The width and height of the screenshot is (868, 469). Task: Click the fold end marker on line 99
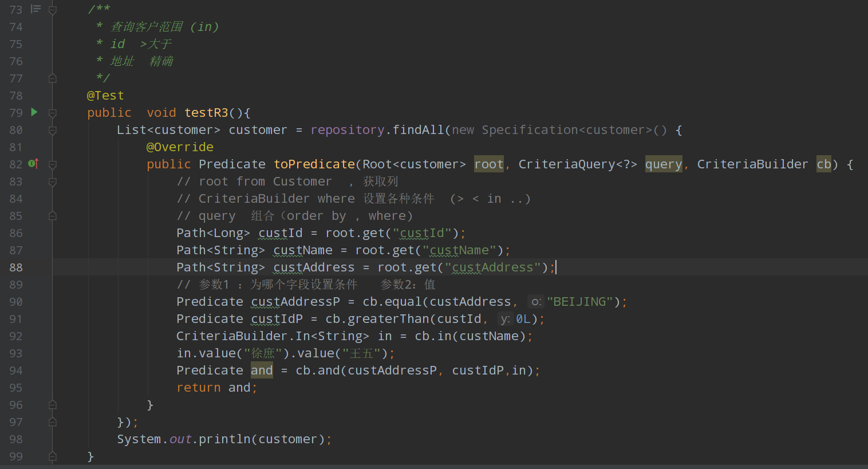53,456
